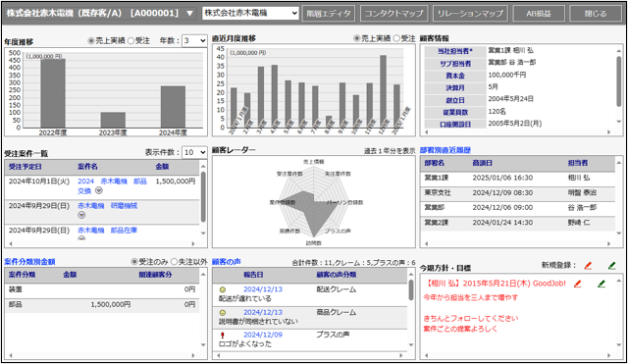Click the 部署名 column header
The width and height of the screenshot is (628, 364).
click(x=434, y=164)
